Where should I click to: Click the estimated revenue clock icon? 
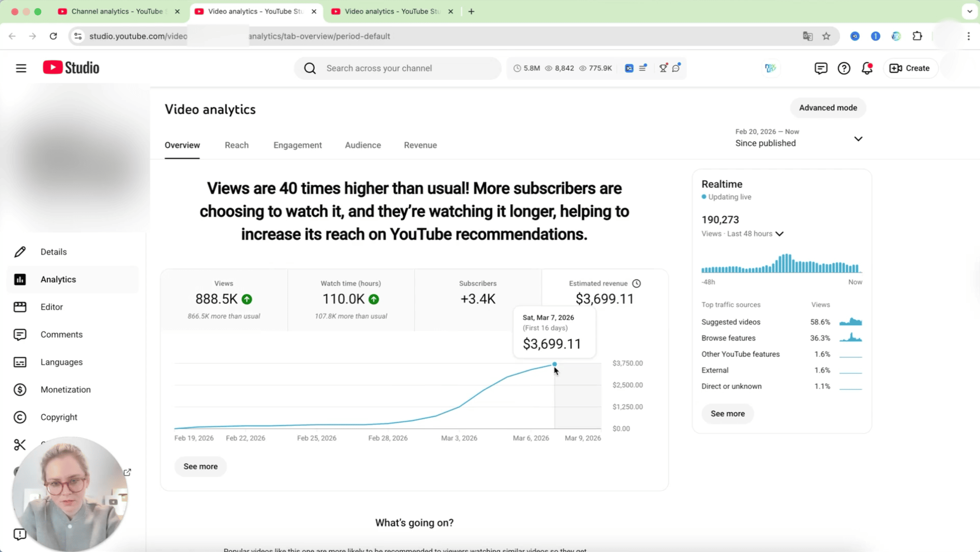click(636, 283)
